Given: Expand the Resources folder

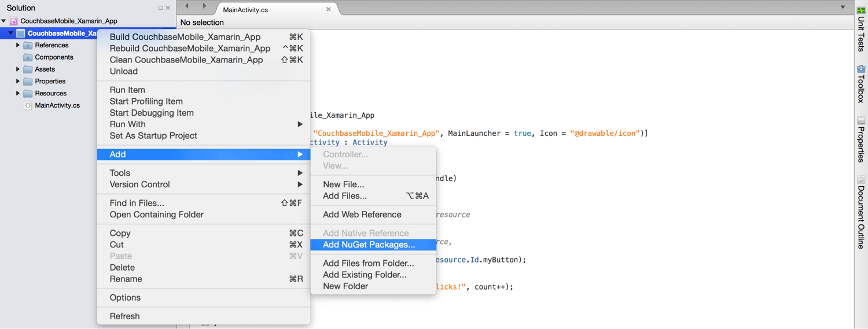Looking at the screenshot, I should click(17, 94).
